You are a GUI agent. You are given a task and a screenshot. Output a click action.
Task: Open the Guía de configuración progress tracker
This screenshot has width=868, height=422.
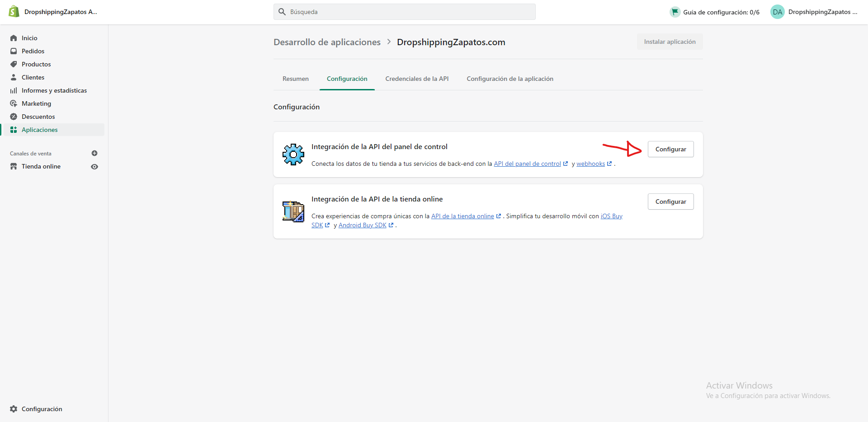714,12
